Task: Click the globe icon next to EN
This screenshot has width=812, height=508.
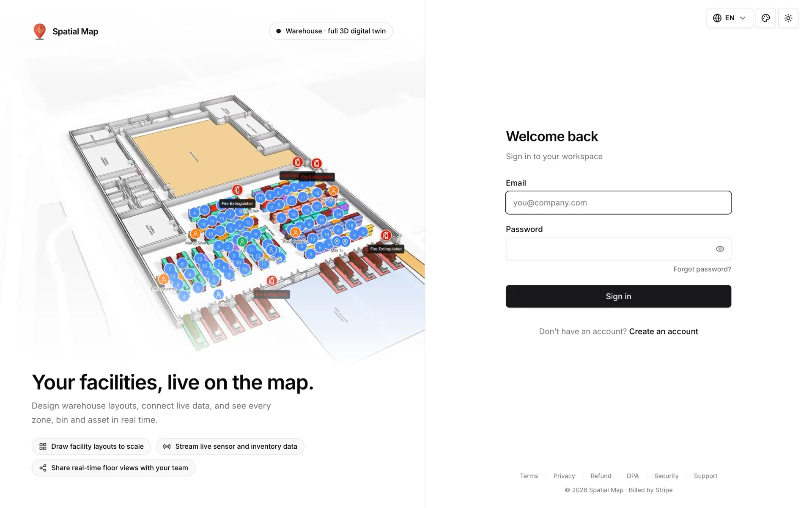Action: tap(717, 18)
